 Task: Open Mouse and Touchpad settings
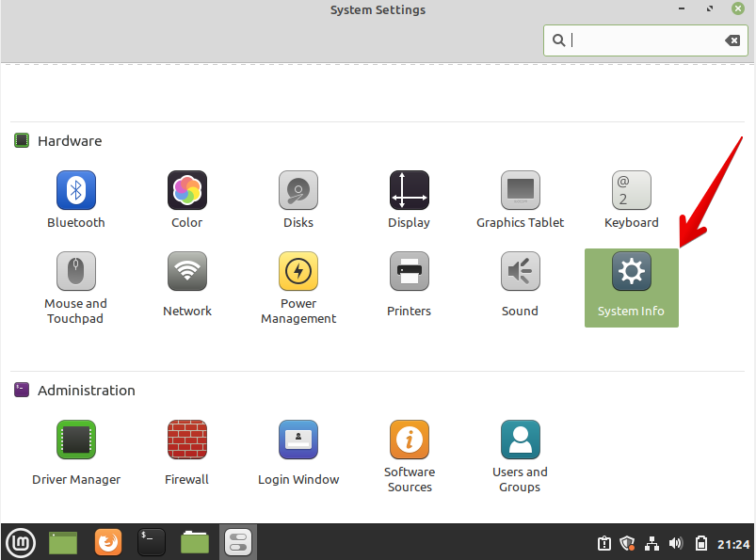click(x=75, y=288)
